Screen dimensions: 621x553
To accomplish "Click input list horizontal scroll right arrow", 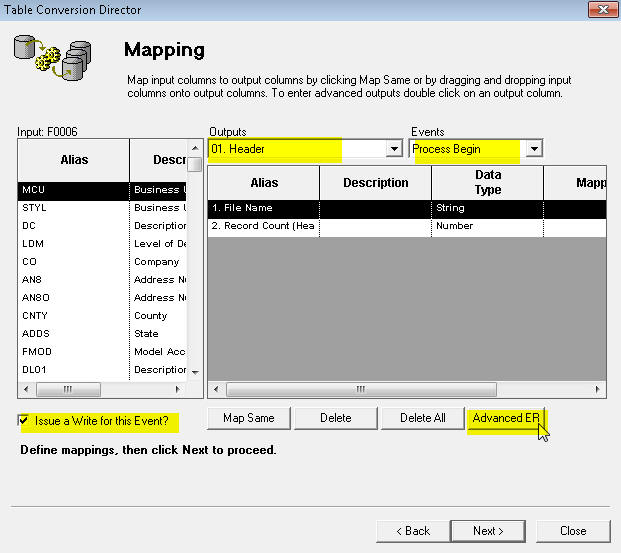I will 178,389.
